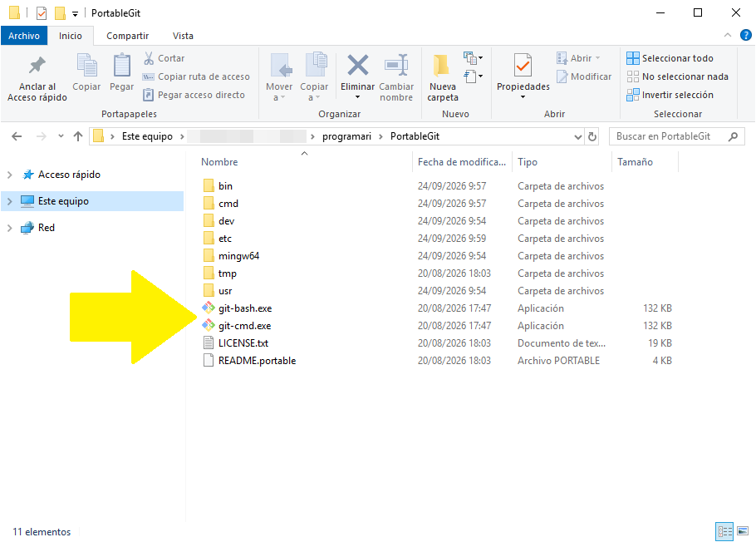The image size is (756, 542).
Task: Click No seleccionar nada
Action: [x=677, y=76]
